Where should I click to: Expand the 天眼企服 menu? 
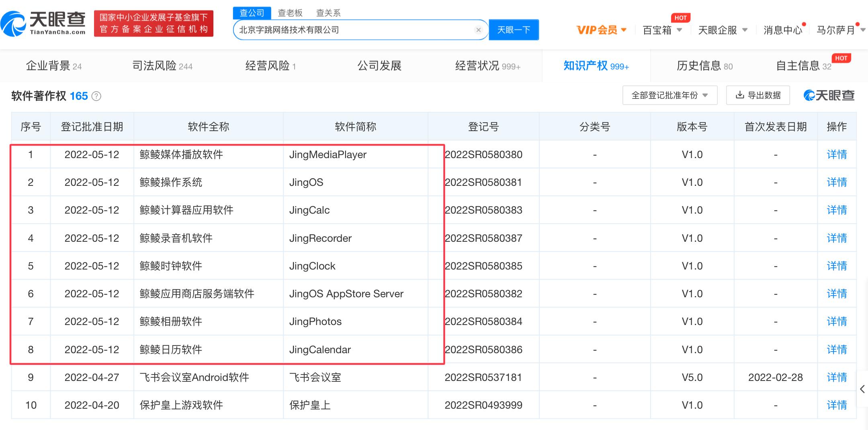click(723, 30)
